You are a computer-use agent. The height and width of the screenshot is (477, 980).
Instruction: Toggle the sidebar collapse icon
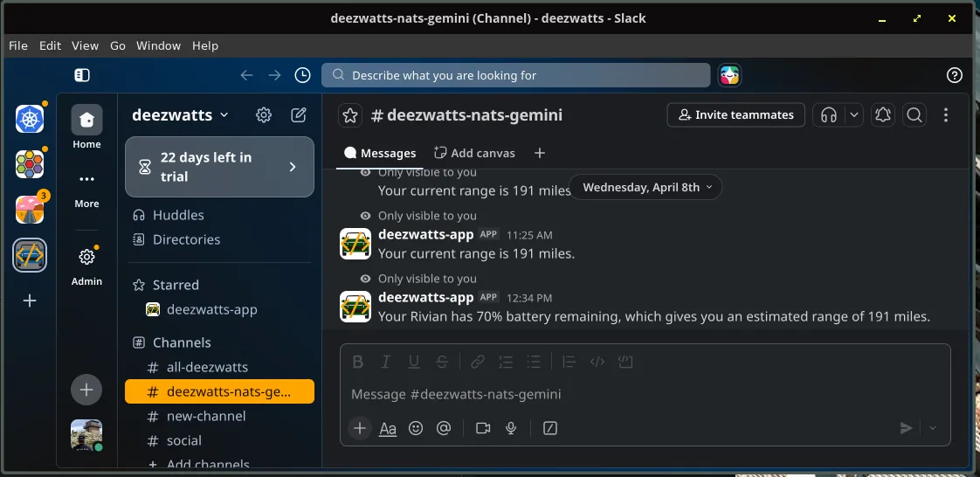[x=82, y=75]
